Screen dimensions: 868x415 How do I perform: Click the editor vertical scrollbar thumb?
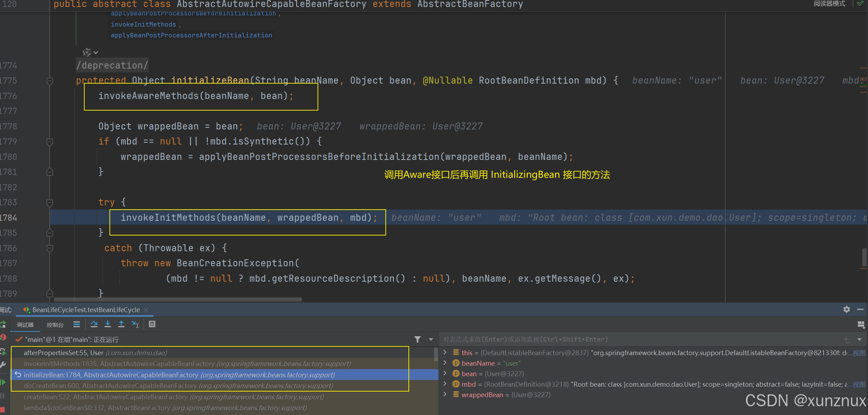click(864, 257)
